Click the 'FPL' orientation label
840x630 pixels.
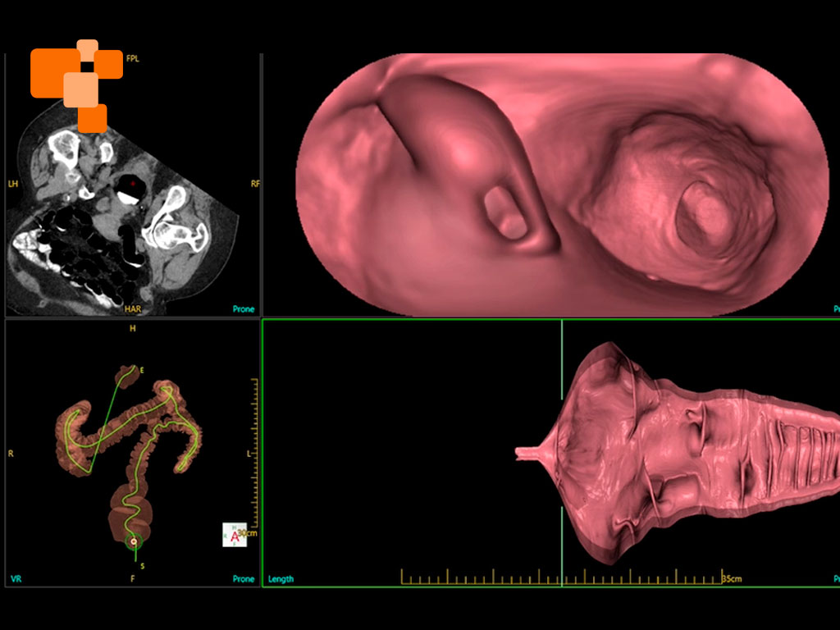133,59
